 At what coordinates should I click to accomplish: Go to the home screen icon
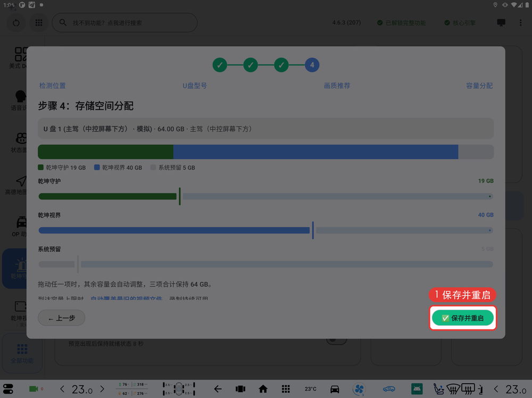[x=263, y=389]
